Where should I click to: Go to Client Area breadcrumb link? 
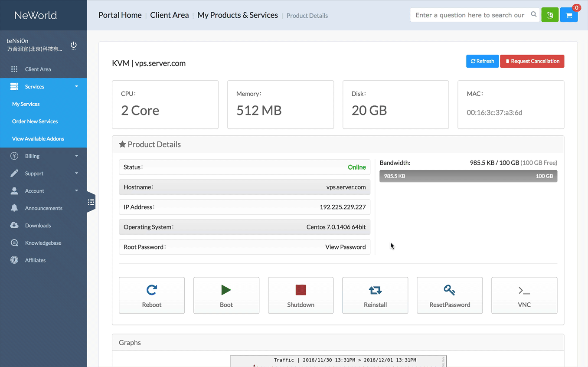coord(170,15)
